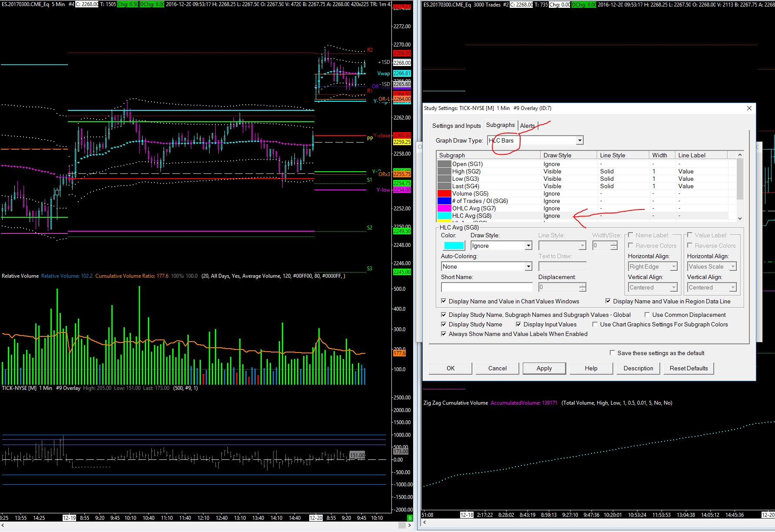Click the green indicator box under the left chart
Image resolution: width=775 pixels, height=532 pixels.
click(x=409, y=518)
